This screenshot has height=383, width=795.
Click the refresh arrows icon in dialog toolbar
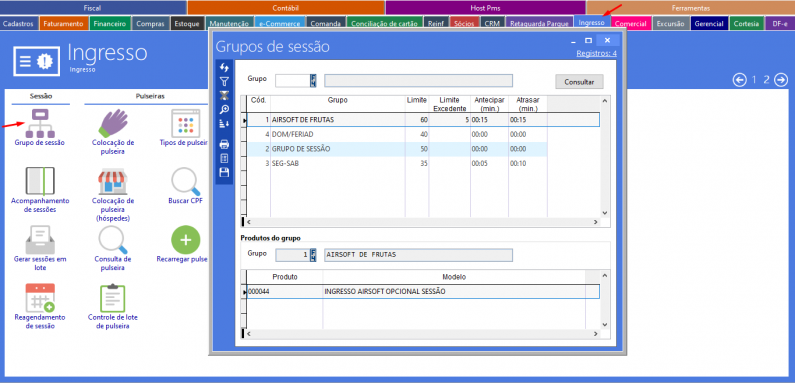(x=224, y=67)
